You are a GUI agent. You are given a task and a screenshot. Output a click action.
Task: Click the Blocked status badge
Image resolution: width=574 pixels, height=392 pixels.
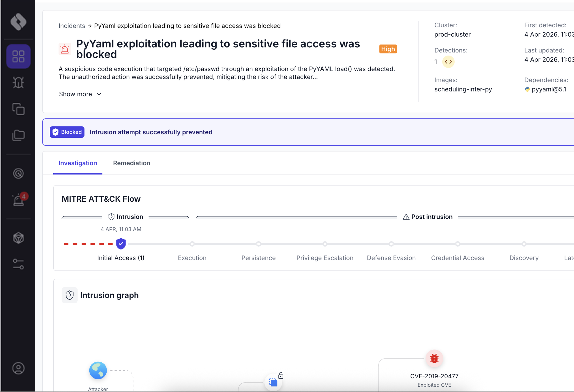[67, 132]
